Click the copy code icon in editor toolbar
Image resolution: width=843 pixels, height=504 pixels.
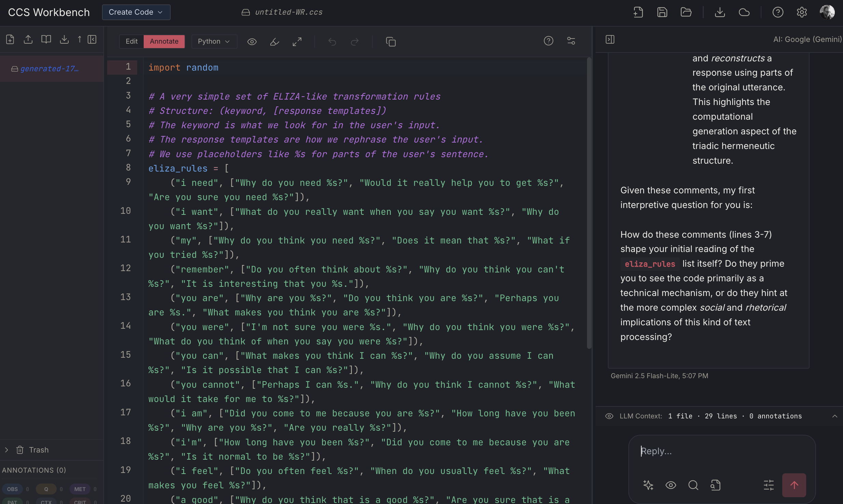pos(390,42)
